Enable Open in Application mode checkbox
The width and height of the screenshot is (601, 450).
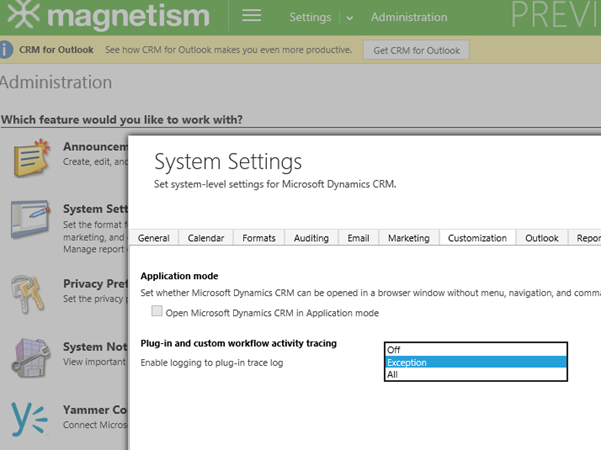155,312
